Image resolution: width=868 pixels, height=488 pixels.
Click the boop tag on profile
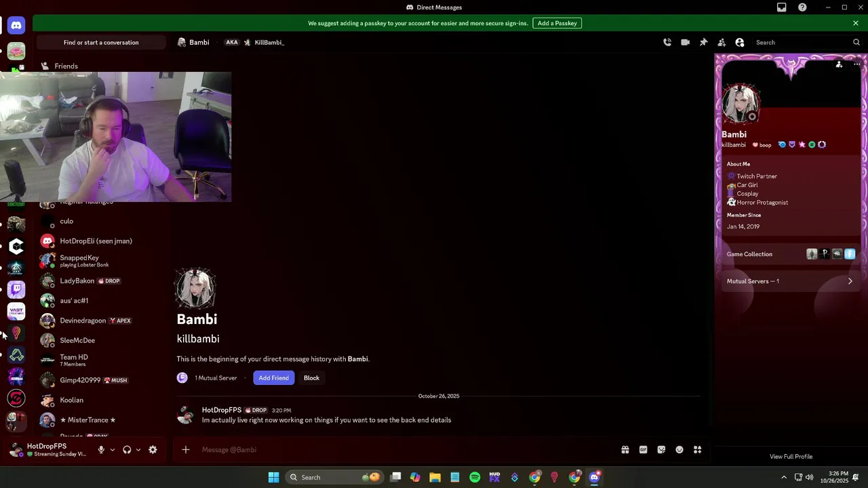coord(762,145)
